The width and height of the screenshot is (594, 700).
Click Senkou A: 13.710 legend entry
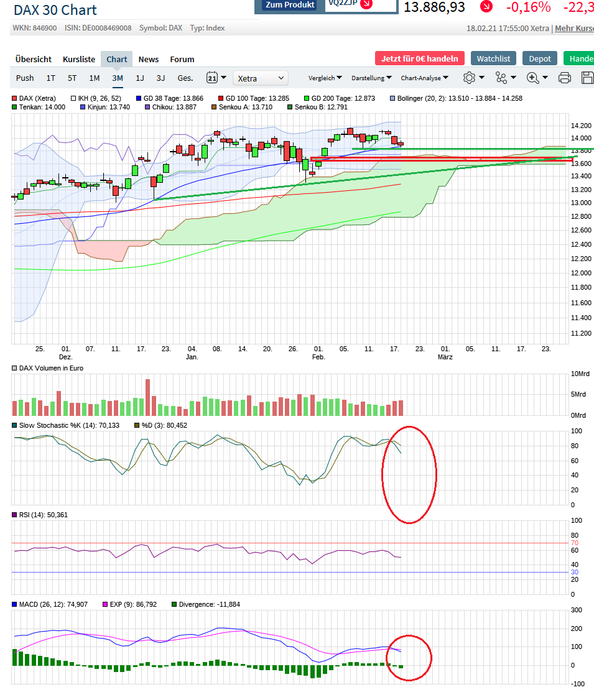pyautogui.click(x=241, y=107)
